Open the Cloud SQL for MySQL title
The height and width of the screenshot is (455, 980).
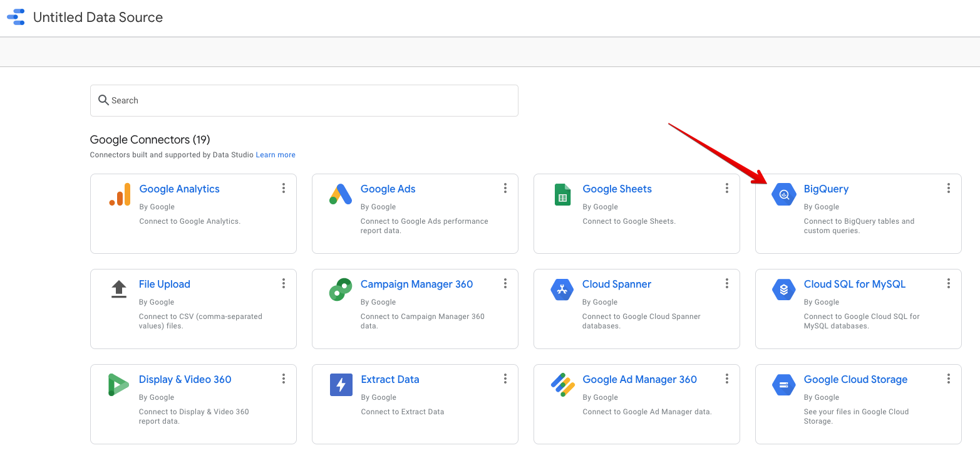pyautogui.click(x=855, y=285)
